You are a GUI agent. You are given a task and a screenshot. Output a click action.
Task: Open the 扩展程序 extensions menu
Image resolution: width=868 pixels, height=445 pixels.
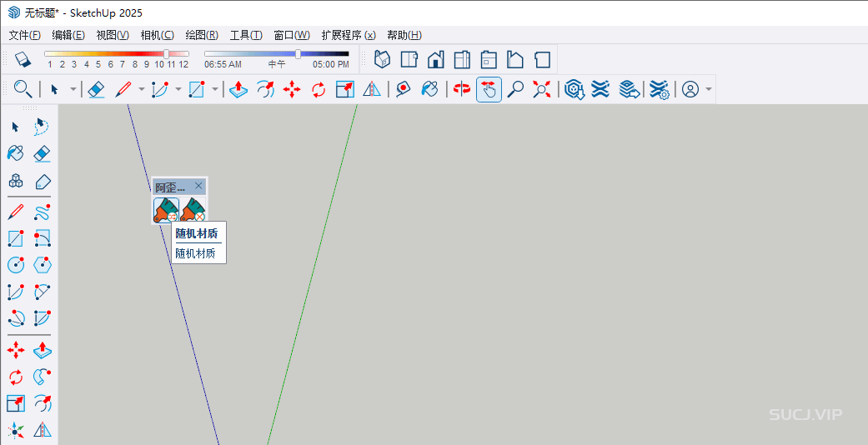click(x=348, y=35)
